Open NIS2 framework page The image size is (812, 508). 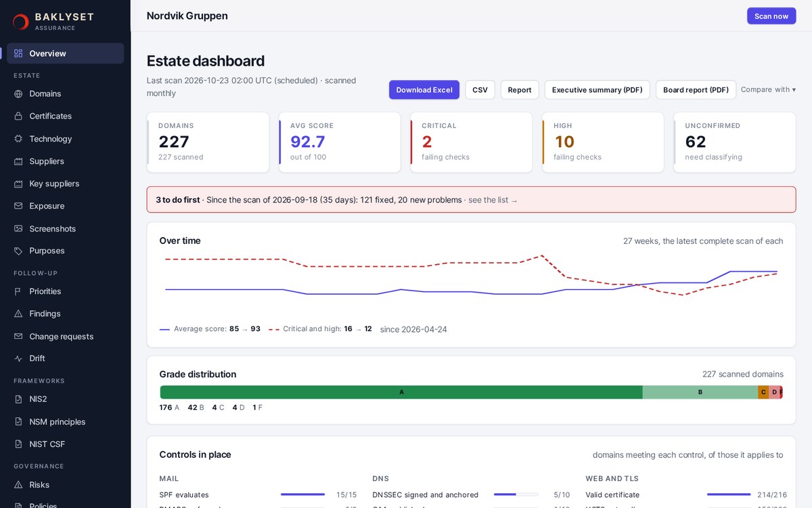[65, 399]
